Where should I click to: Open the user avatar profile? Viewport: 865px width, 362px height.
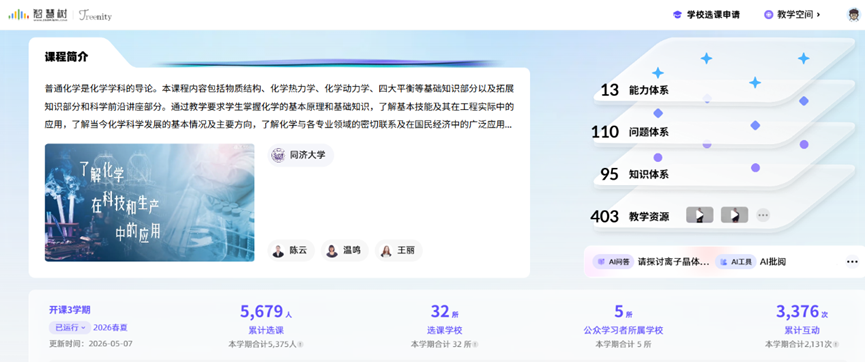pos(853,15)
